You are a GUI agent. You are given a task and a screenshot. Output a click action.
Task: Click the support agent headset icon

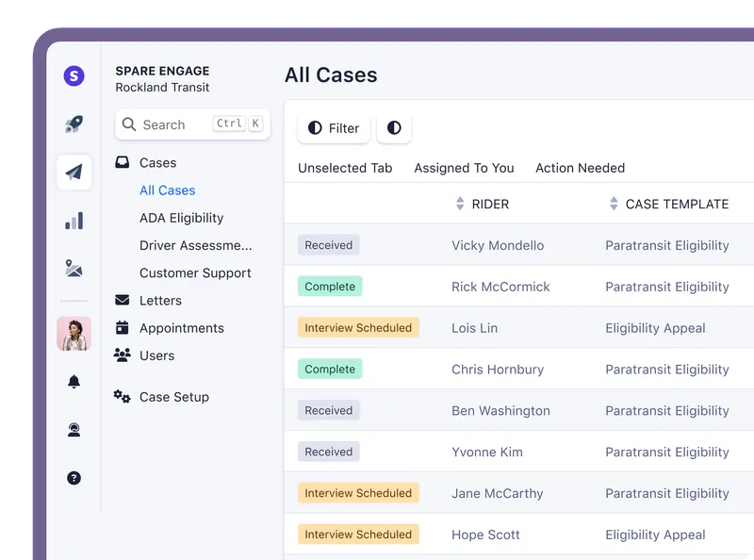74,430
